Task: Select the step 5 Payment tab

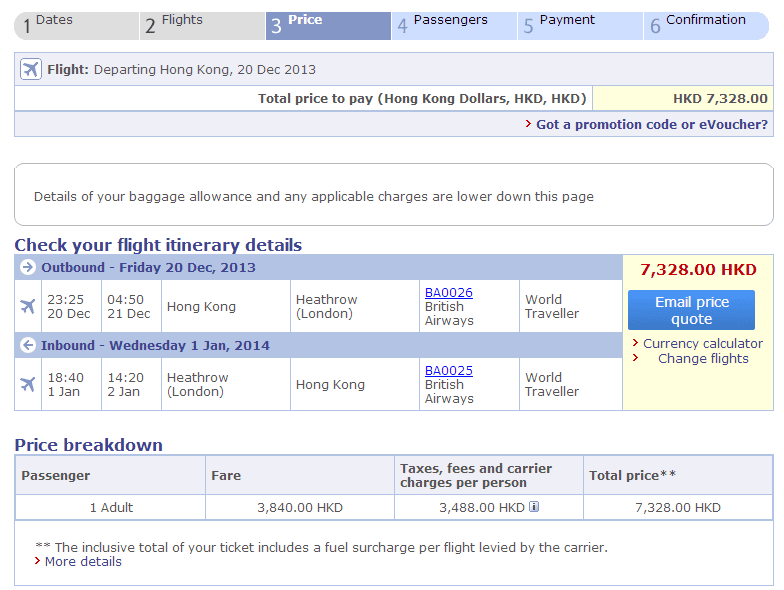Action: pos(580,26)
